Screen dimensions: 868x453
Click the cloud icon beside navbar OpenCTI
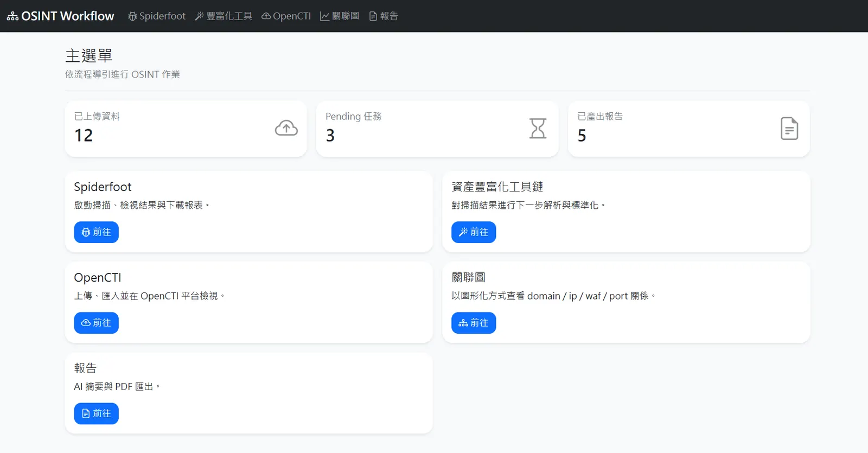[x=266, y=16]
